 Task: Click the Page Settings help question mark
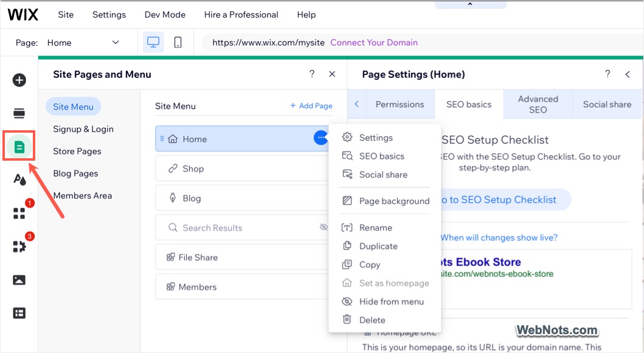pyautogui.click(x=608, y=74)
